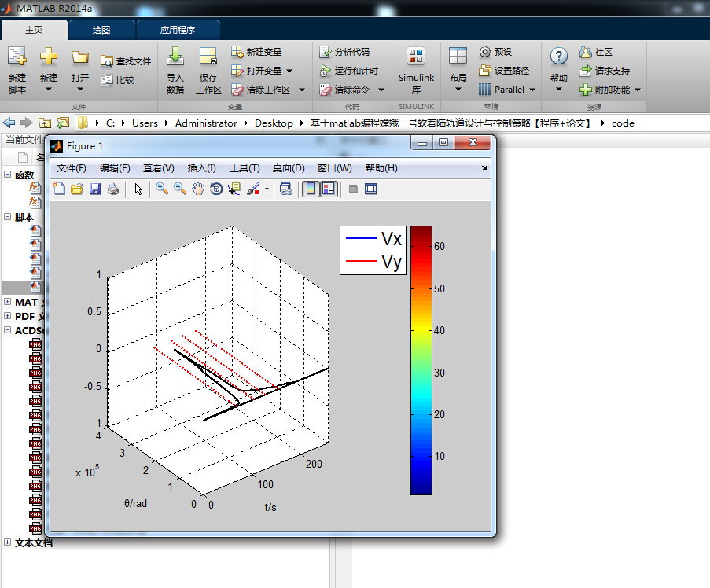The image size is (710, 588).
Task: Click Analyze Code (分析代码) icon
Action: 325,52
